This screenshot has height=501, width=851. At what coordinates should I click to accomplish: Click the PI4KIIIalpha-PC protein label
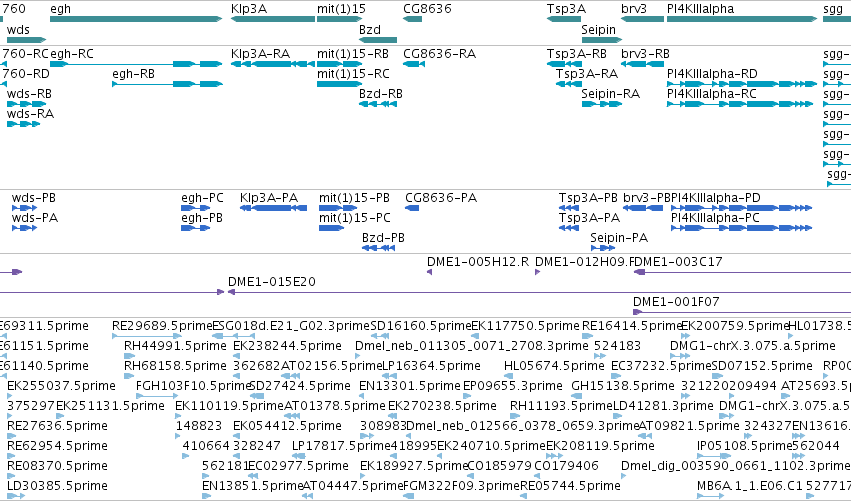point(715,218)
